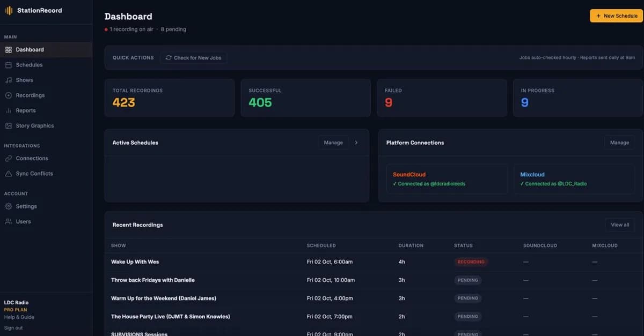This screenshot has height=336, width=644.
Task: Click the 4h duration of Wake Up With Wes
Action: pos(402,262)
